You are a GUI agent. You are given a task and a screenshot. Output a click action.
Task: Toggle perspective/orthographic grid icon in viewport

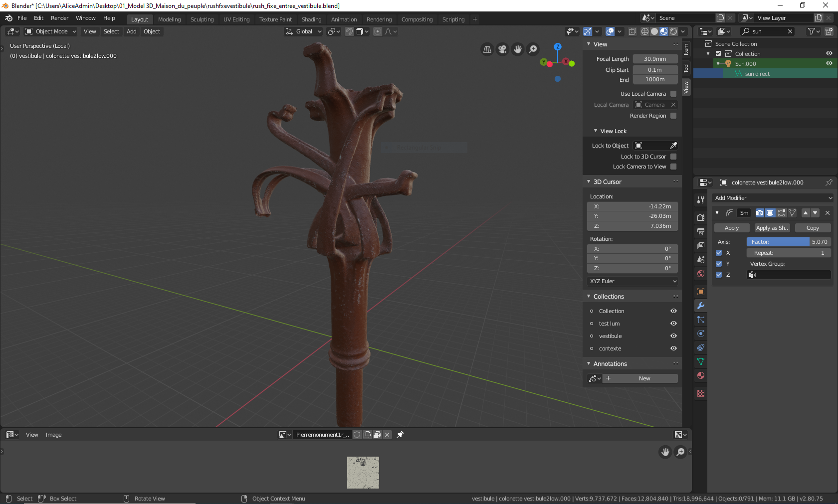tap(487, 49)
